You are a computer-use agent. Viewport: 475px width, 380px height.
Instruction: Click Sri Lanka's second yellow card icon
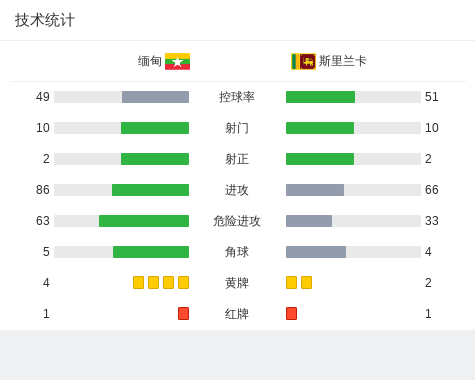(x=306, y=283)
